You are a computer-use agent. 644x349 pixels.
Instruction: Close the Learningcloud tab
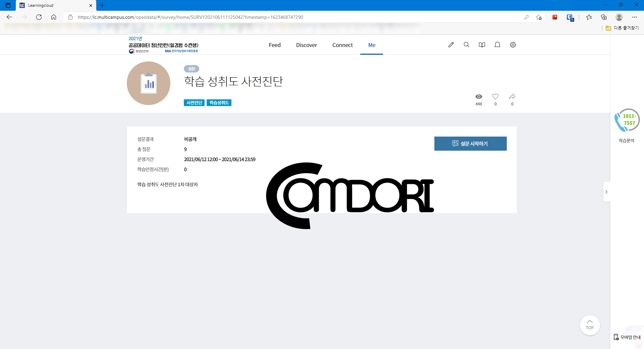(91, 5)
